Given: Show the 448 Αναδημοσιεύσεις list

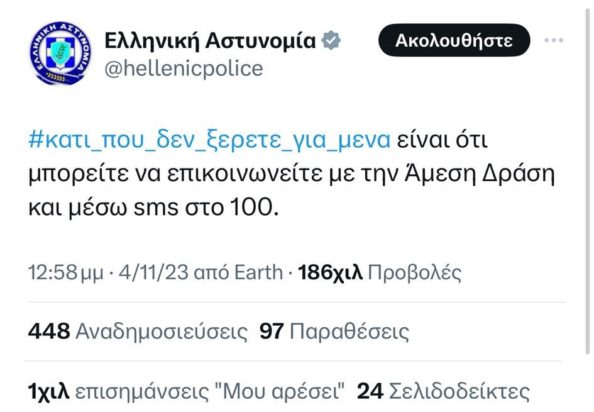Looking at the screenshot, I should coord(138,331).
